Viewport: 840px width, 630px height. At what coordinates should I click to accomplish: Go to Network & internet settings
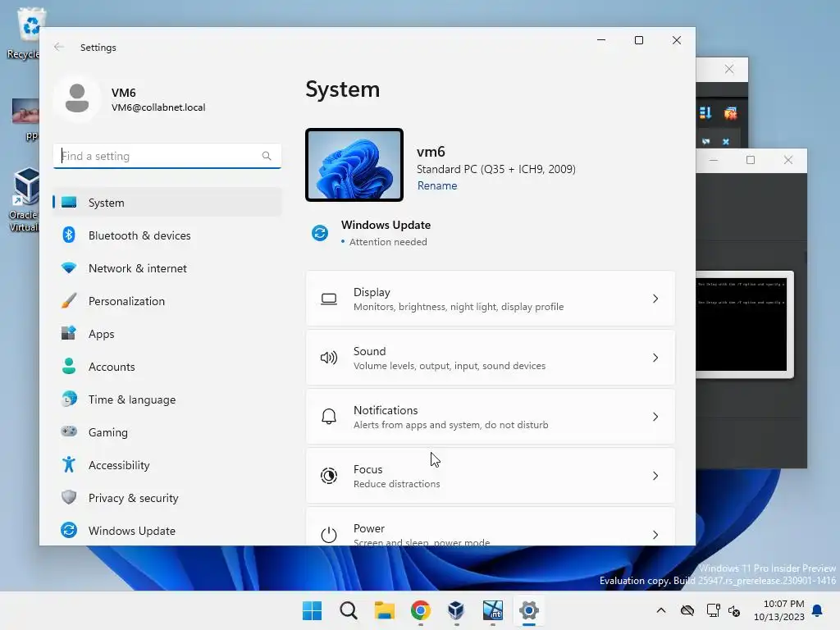point(167,268)
